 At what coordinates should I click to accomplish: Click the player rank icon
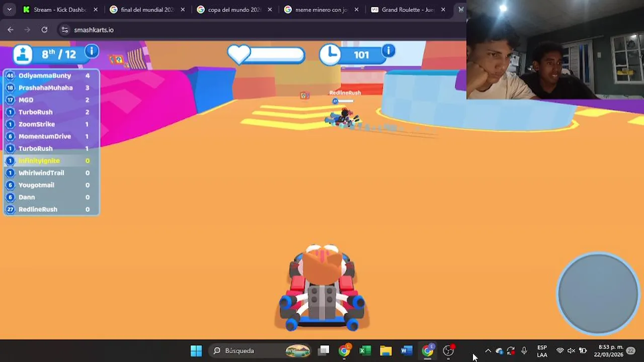[x=23, y=54]
